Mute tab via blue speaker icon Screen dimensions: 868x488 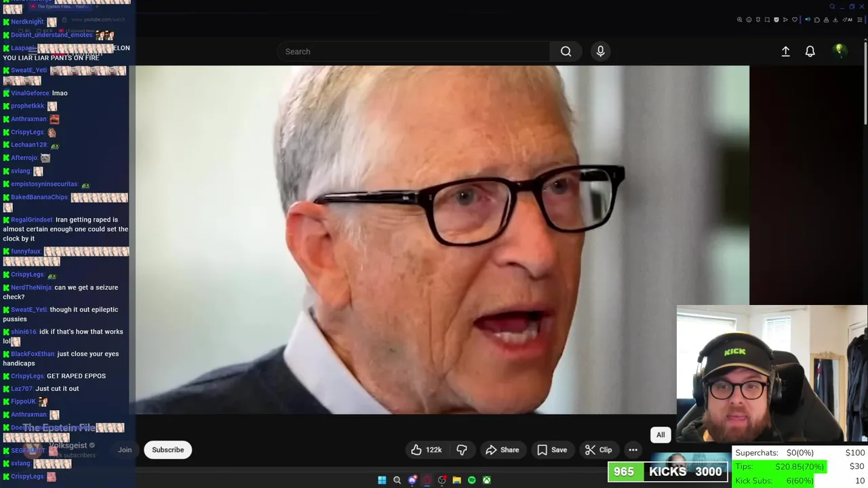click(x=808, y=20)
